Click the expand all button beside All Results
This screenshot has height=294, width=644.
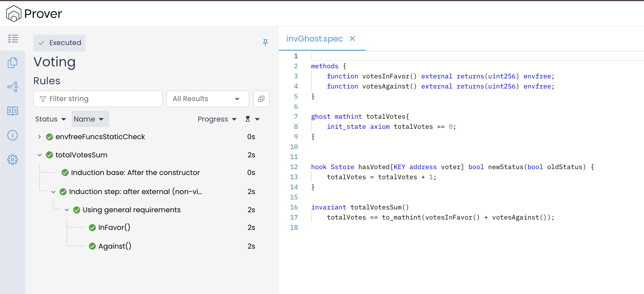tap(261, 99)
